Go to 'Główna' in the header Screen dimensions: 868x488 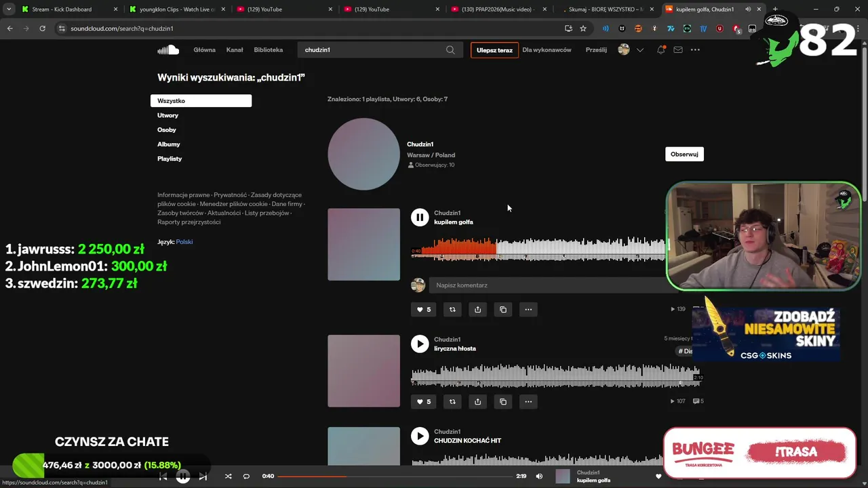[204, 49]
